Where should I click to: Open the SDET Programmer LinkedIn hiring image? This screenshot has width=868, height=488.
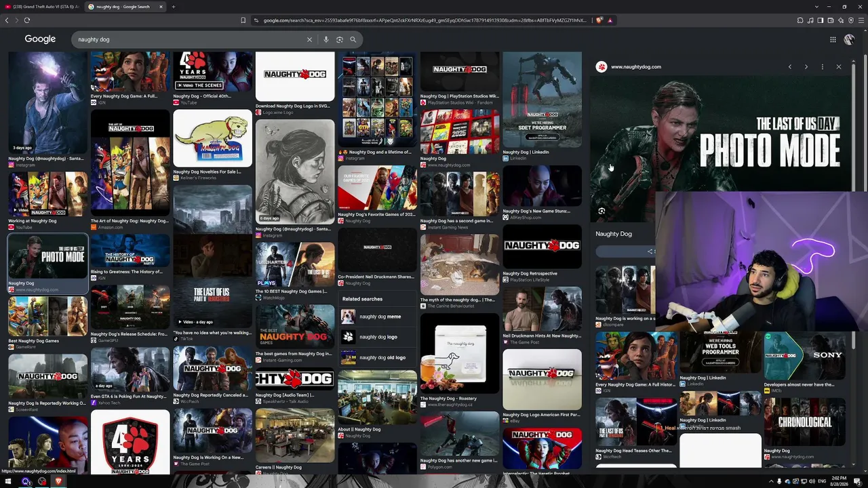coord(542,100)
